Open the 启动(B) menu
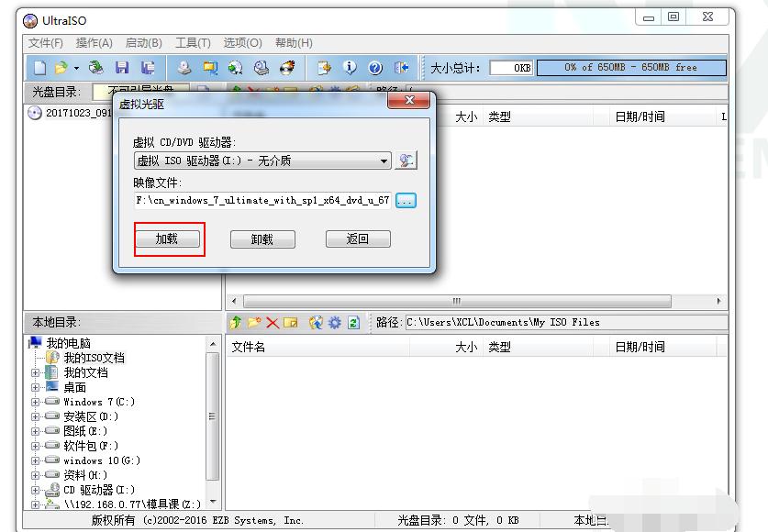768x532 pixels. pos(143,43)
